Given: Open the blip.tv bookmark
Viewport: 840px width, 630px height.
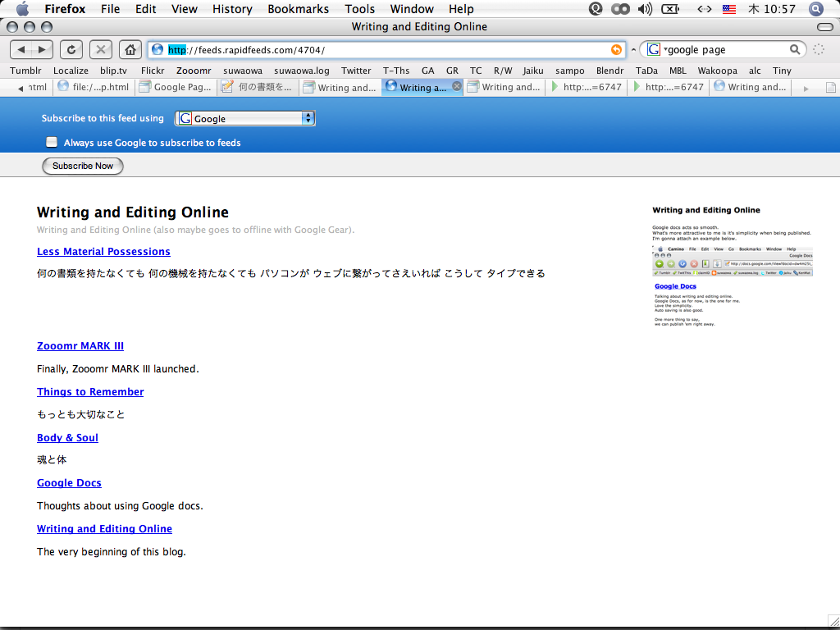Looking at the screenshot, I should pyautogui.click(x=113, y=71).
